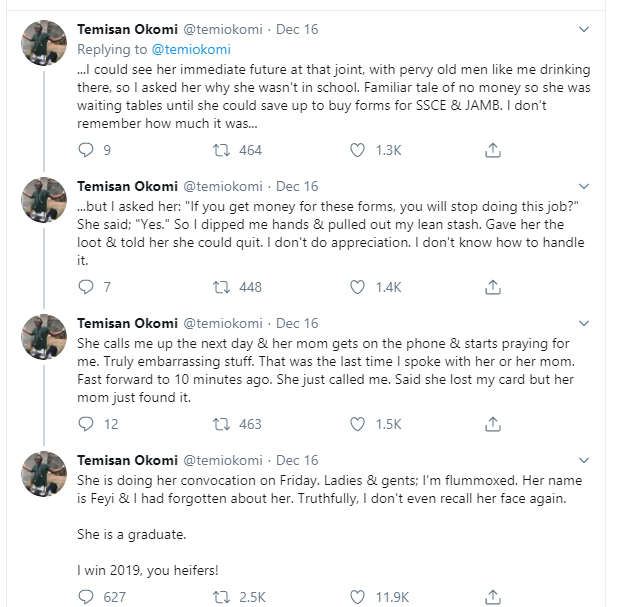This screenshot has height=607, width=617.
Task: Retweet the tweet with 463 retweets
Action: 221,424
